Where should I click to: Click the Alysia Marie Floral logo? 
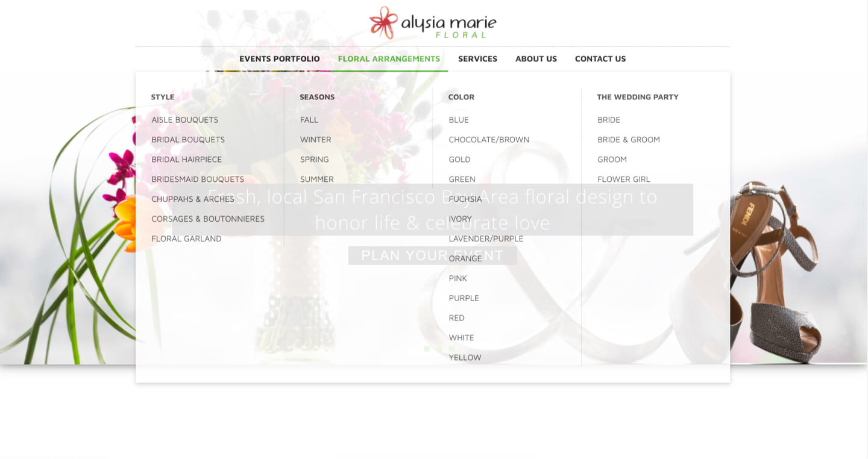tap(433, 23)
